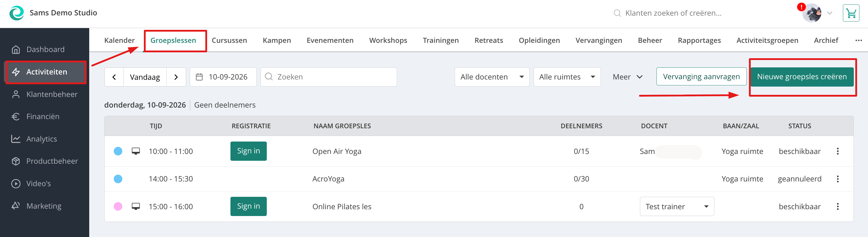Expand the Meer filter options
The height and width of the screenshot is (237, 868).
(628, 77)
